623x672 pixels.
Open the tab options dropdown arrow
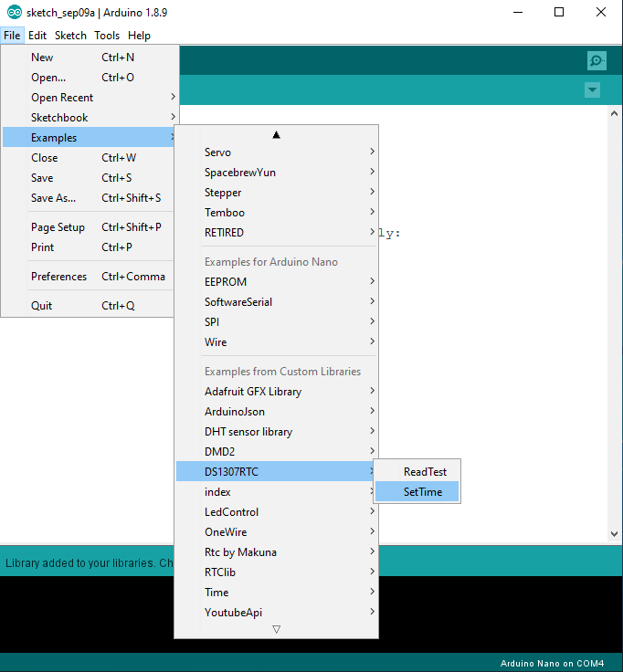tap(592, 90)
